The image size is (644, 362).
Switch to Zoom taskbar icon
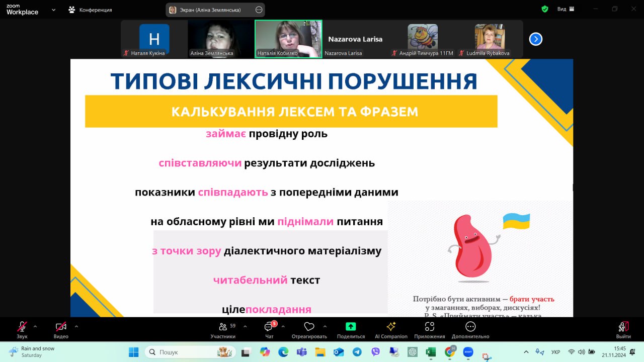(468, 352)
